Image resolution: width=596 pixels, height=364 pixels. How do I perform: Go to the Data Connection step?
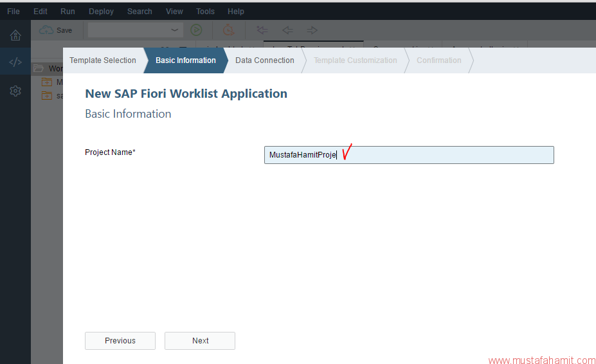pos(264,60)
